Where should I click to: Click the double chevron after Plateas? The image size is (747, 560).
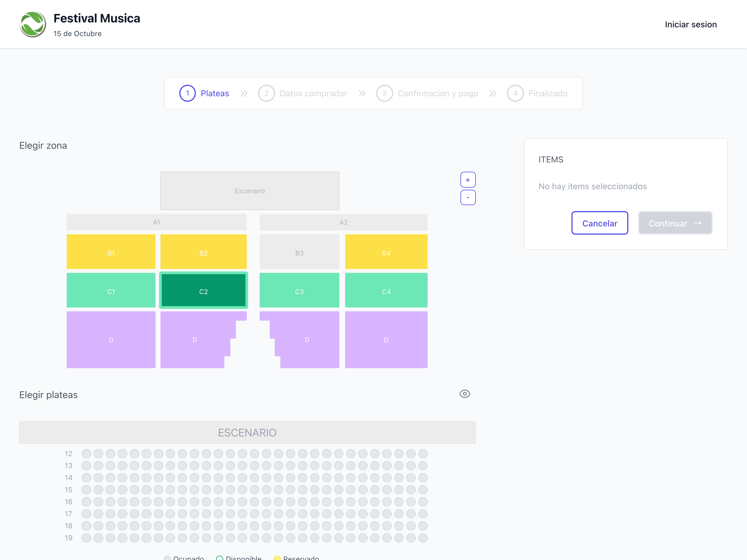point(244,93)
